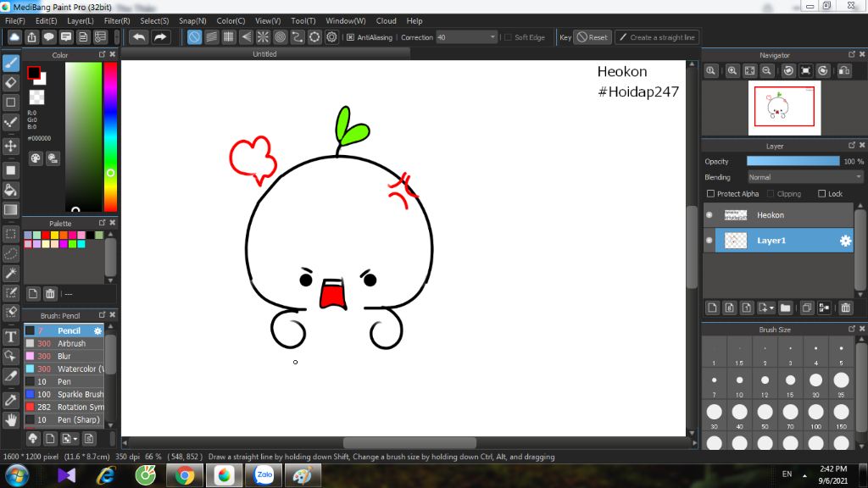Open Layer1 settings gear
868x488 pixels.
(x=845, y=241)
